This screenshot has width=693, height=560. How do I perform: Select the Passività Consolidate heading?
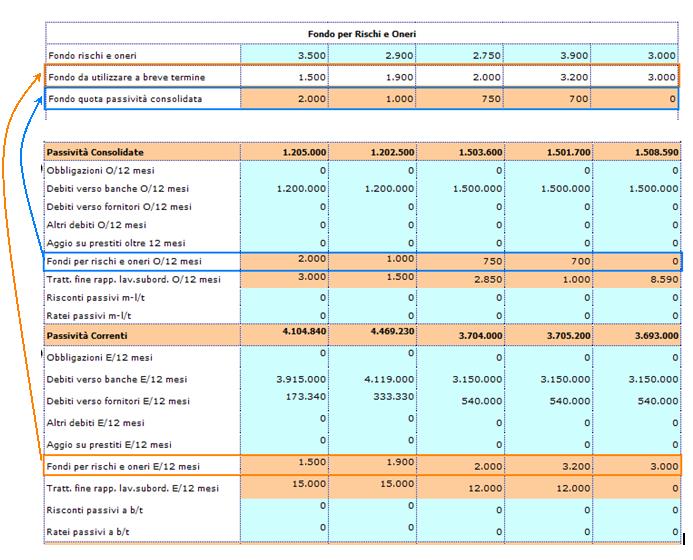click(x=95, y=152)
